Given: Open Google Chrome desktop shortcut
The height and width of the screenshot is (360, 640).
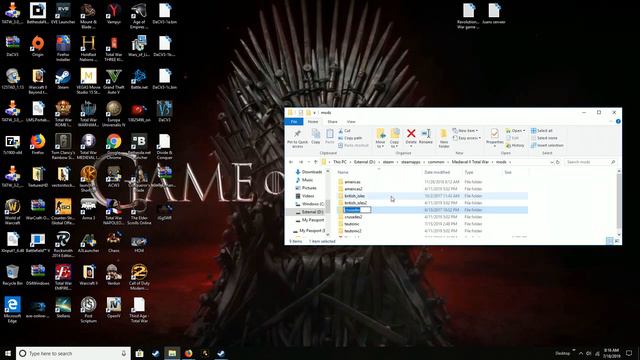Looking at the screenshot, I should [x=114, y=147].
